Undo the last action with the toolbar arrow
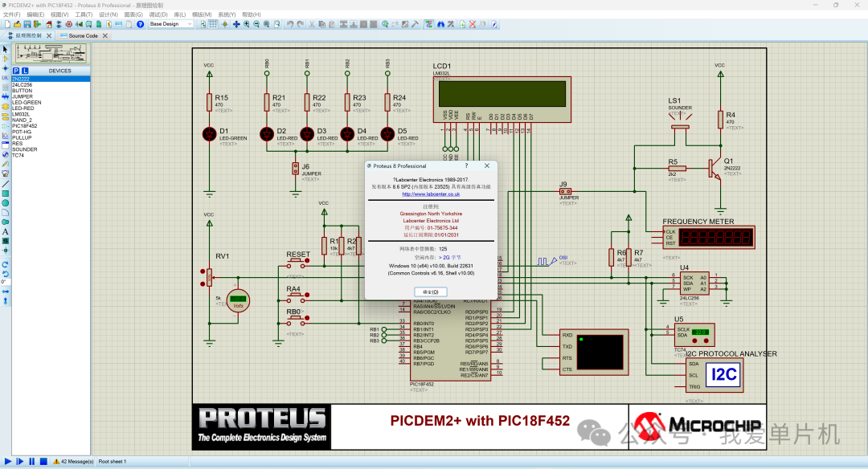868x469 pixels. (x=290, y=24)
